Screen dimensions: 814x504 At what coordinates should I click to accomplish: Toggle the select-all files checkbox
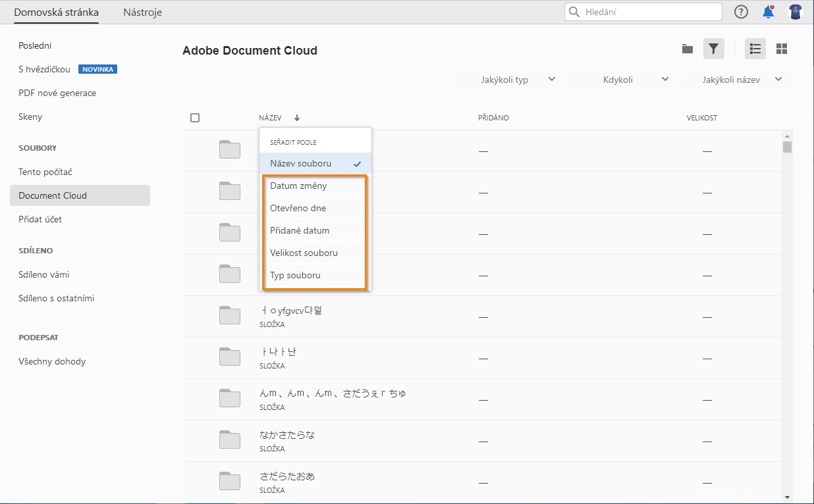[195, 117]
